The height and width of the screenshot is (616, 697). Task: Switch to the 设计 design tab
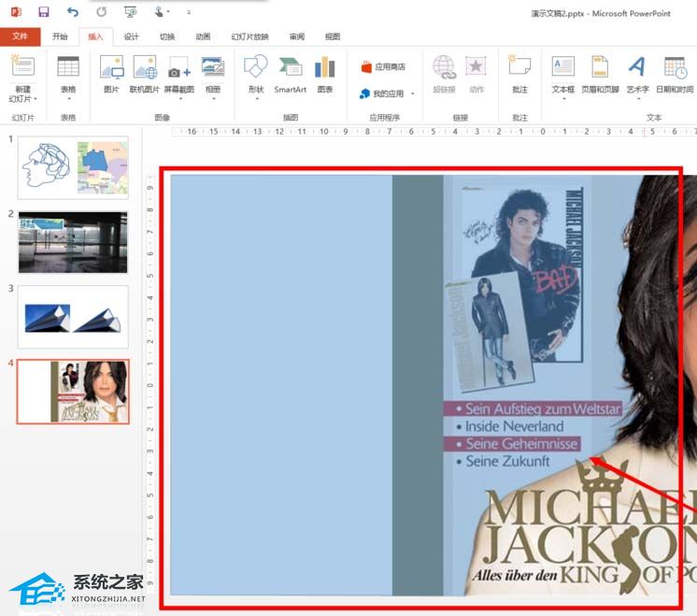132,36
